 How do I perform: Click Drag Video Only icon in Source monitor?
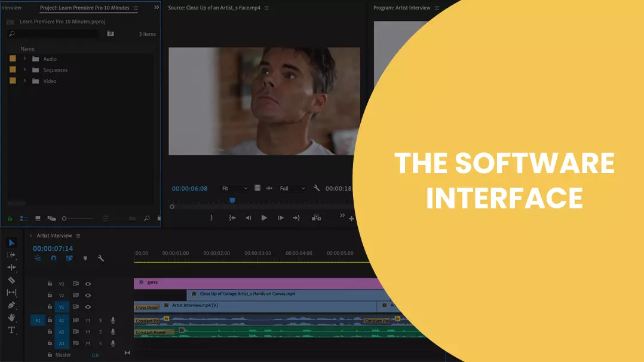[257, 188]
